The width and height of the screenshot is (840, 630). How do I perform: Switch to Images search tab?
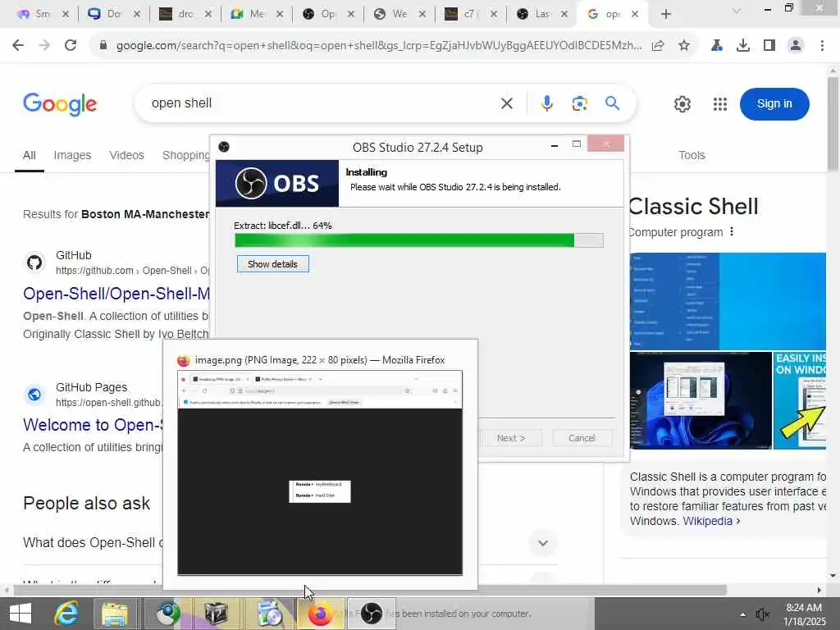point(72,155)
